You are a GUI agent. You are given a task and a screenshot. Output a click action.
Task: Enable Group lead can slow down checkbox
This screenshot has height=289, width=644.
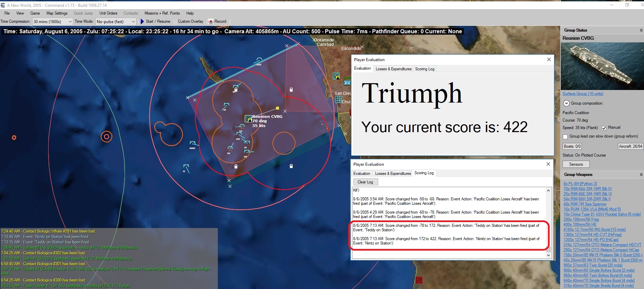click(x=565, y=137)
